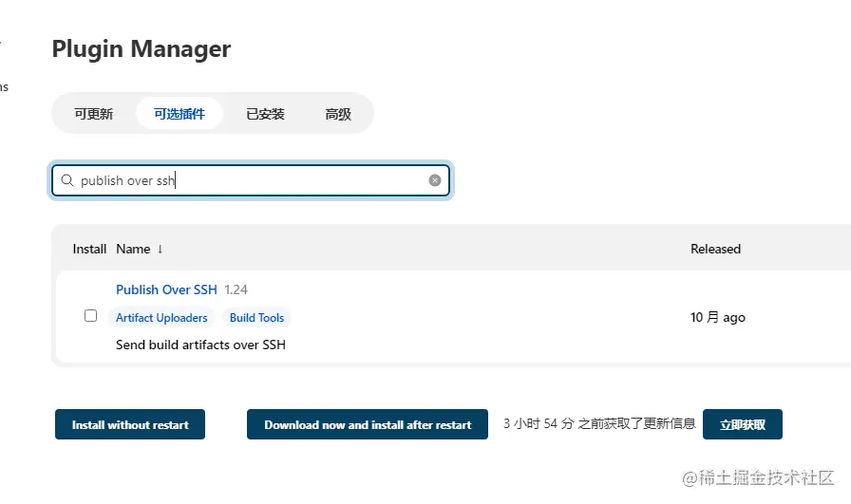Click the Plugin Manager heading
The height and width of the screenshot is (504, 851).
pos(142,48)
